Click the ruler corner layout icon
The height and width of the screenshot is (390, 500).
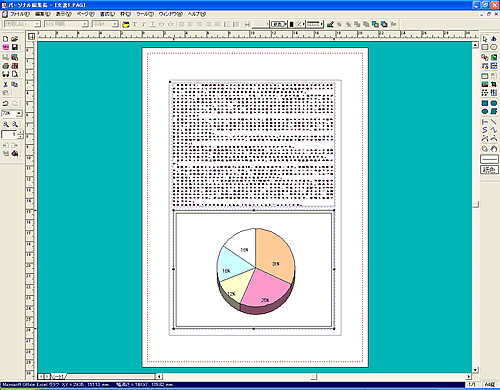click(x=31, y=36)
